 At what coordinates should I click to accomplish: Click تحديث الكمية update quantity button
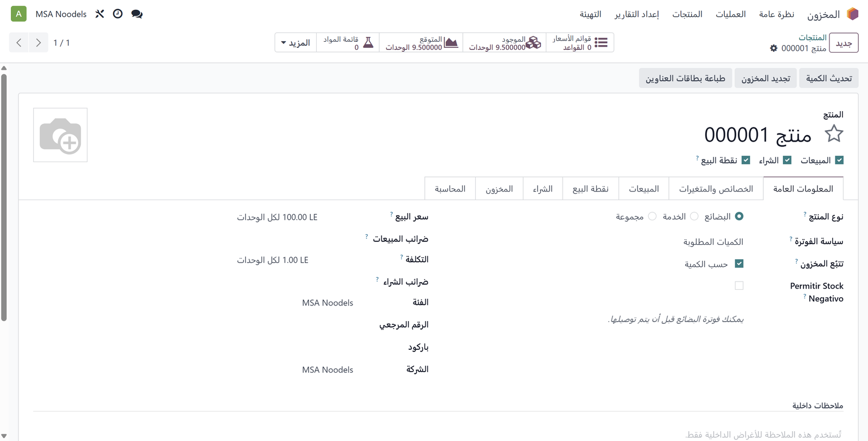point(829,79)
